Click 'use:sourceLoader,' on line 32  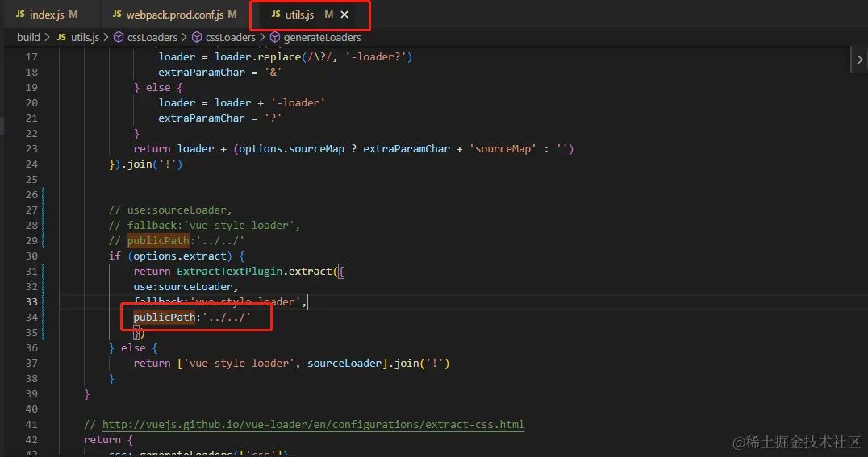pos(186,287)
